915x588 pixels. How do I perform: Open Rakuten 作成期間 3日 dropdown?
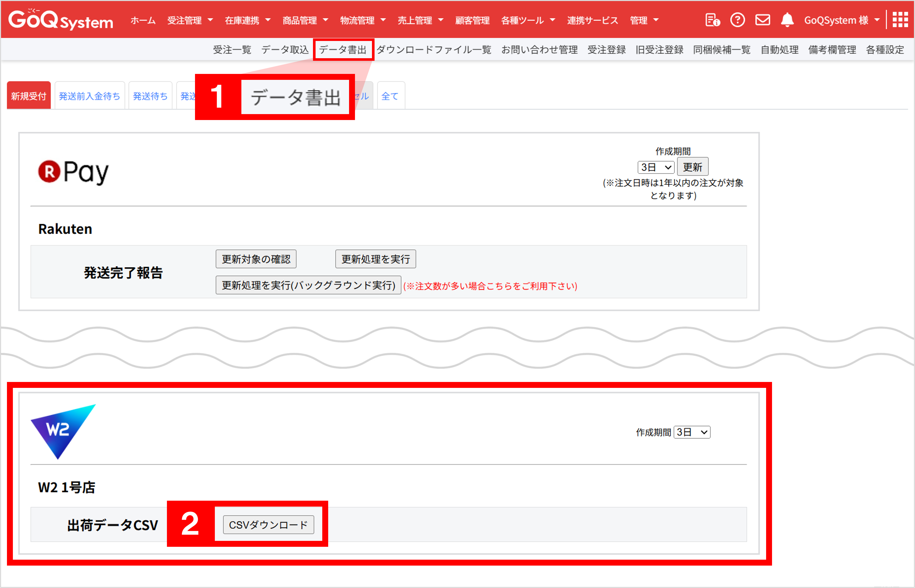tap(656, 167)
